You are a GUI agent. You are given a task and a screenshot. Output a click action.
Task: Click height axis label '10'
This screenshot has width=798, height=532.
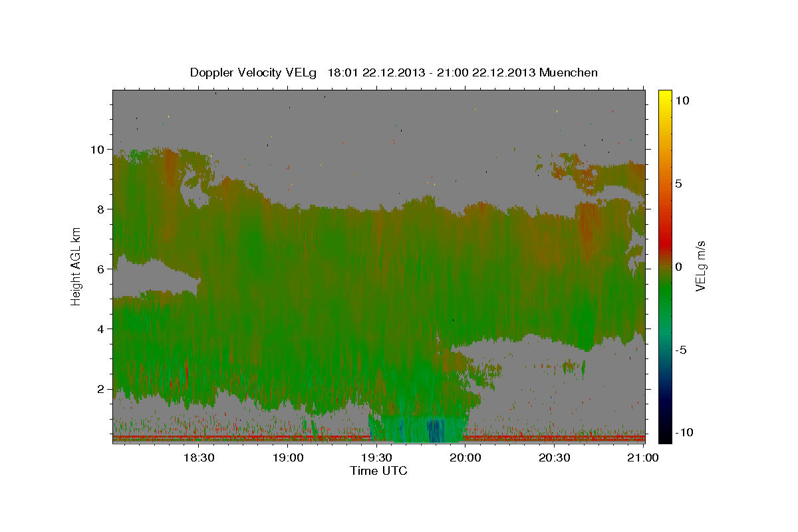98,149
